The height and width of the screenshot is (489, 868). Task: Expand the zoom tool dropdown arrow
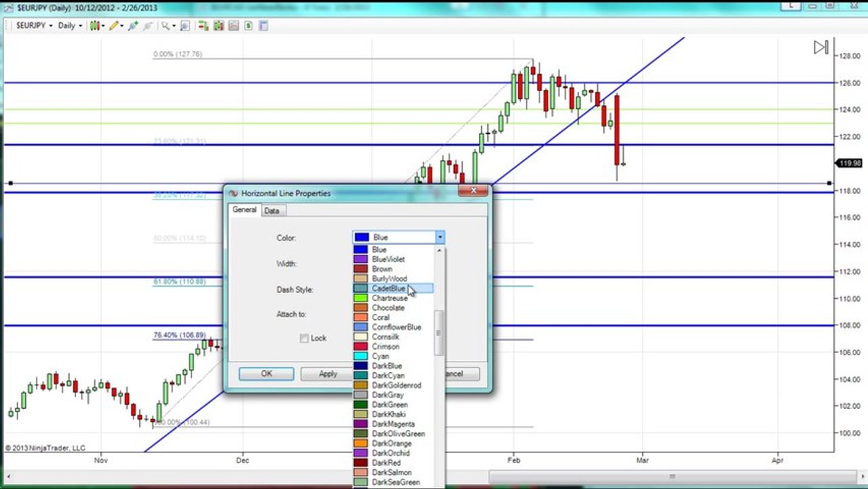point(174,26)
